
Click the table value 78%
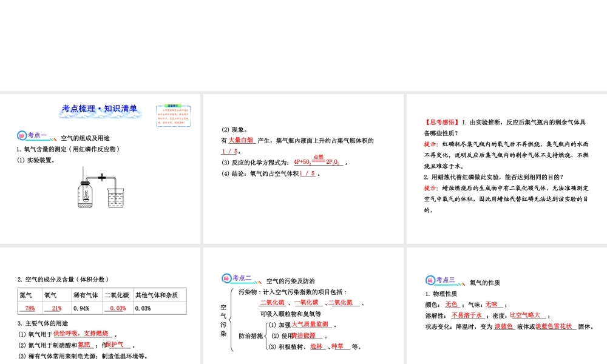(30, 308)
